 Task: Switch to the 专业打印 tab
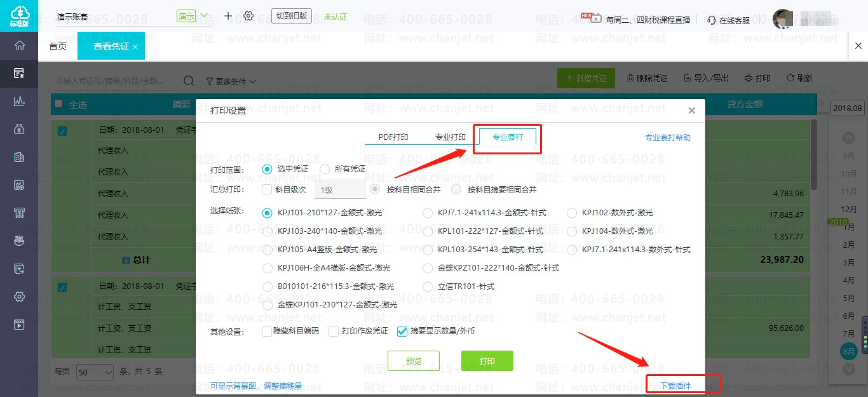pyautogui.click(x=451, y=137)
